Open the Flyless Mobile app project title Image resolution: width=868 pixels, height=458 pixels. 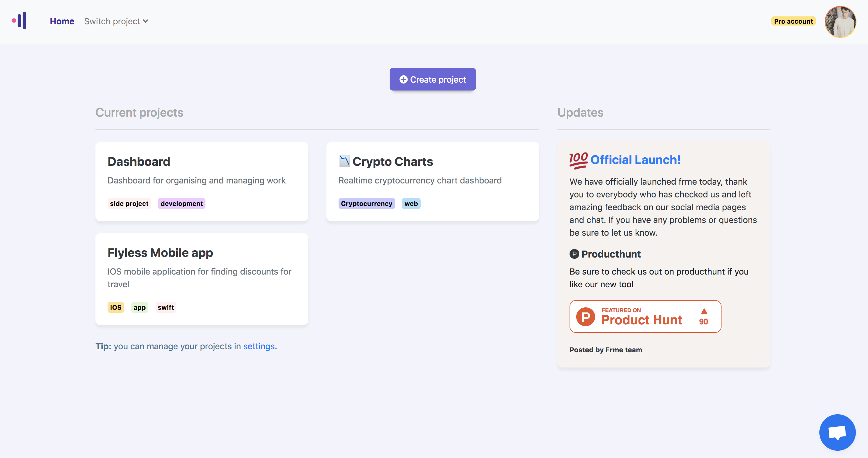click(x=160, y=253)
